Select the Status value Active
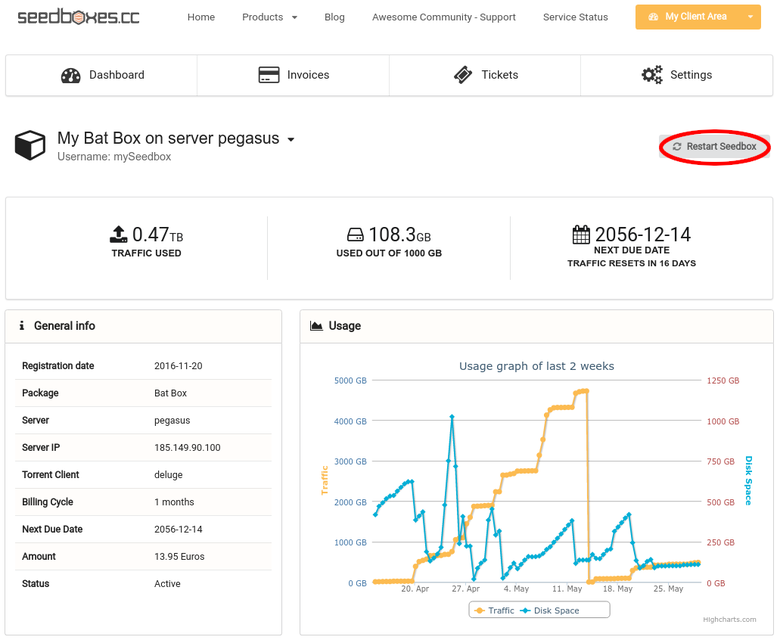 point(167,584)
